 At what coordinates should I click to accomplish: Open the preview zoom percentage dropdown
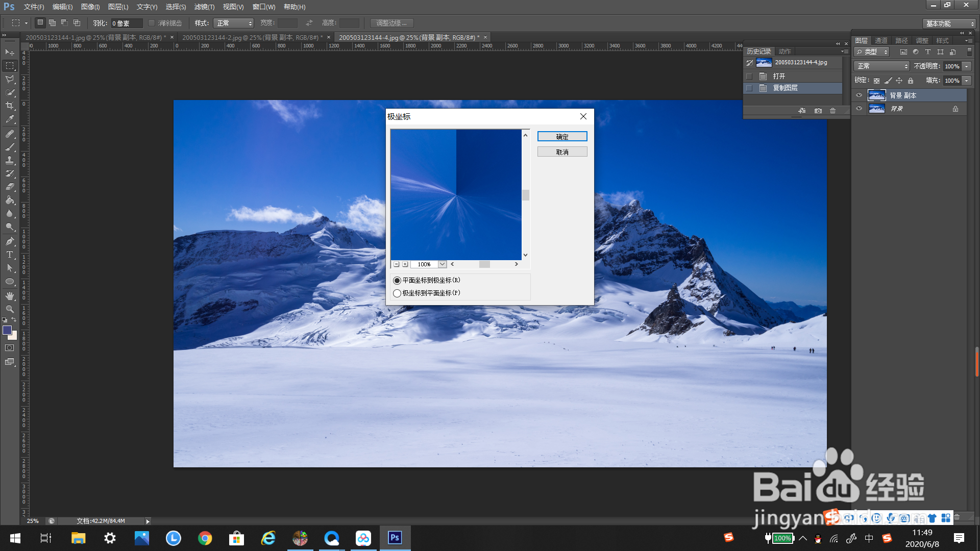coord(442,264)
